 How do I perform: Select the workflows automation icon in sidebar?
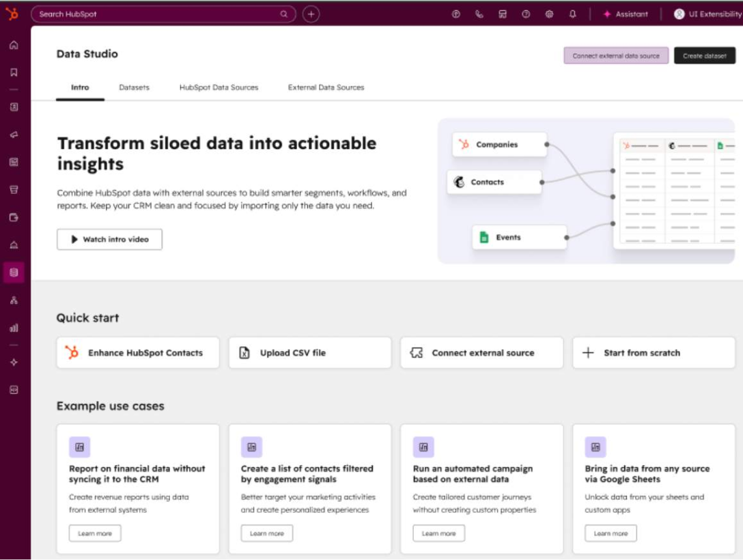point(13,298)
